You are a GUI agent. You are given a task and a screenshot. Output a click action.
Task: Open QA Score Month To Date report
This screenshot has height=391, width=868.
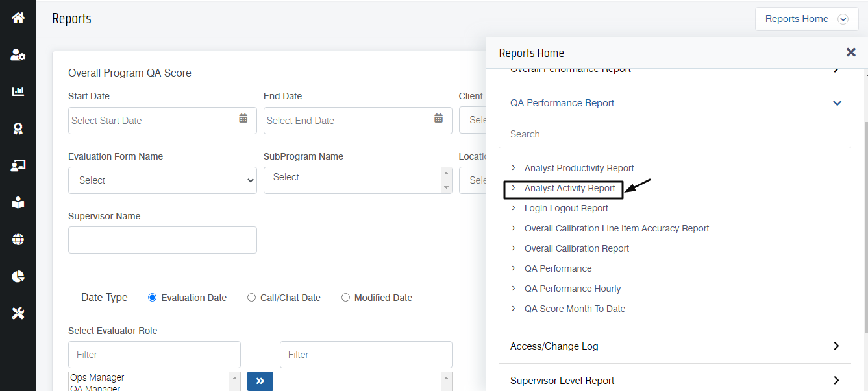(575, 309)
